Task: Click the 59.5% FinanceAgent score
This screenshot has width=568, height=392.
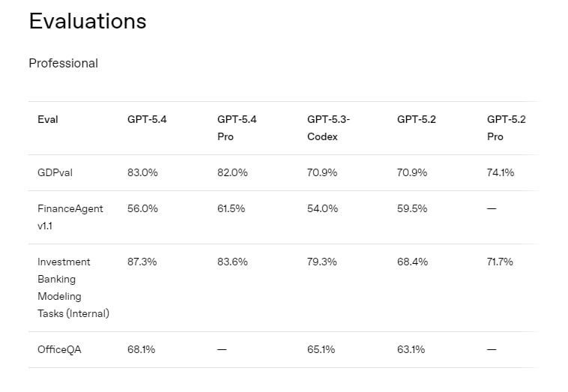Action: [412, 208]
